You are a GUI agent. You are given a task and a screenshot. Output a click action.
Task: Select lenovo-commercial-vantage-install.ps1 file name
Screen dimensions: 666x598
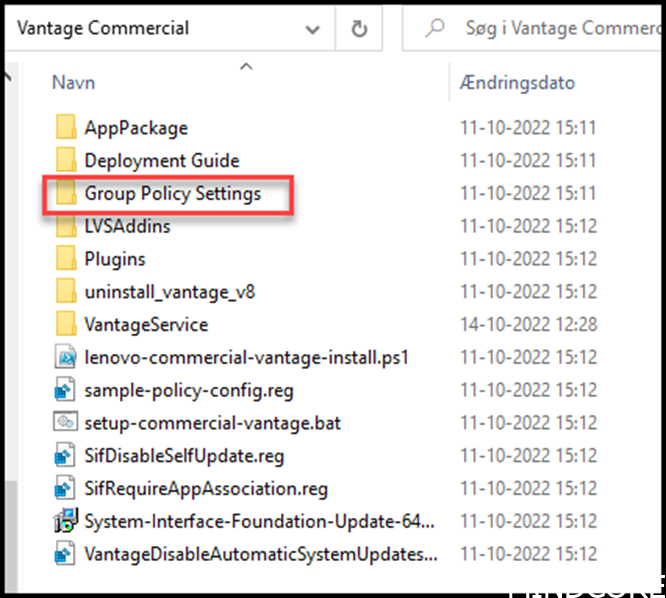pyautogui.click(x=246, y=357)
